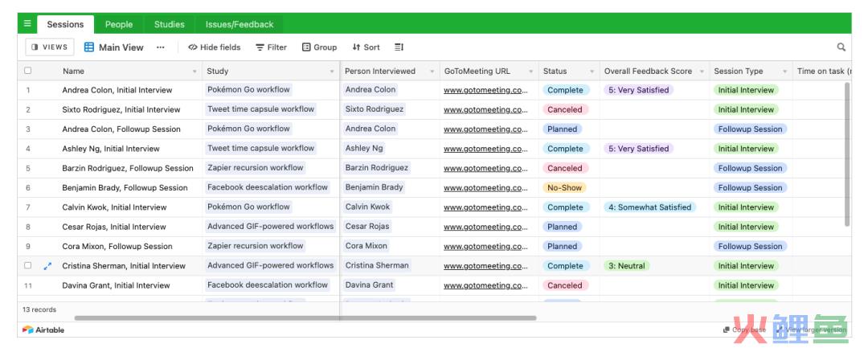Select the 'Cristina Sherman' person interviewed chip

click(377, 265)
